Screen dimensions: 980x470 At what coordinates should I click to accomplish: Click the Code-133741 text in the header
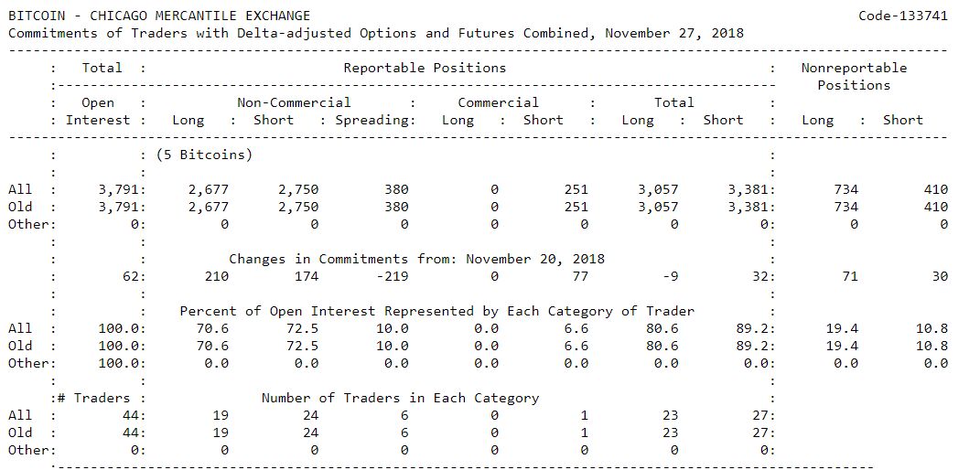(x=902, y=16)
